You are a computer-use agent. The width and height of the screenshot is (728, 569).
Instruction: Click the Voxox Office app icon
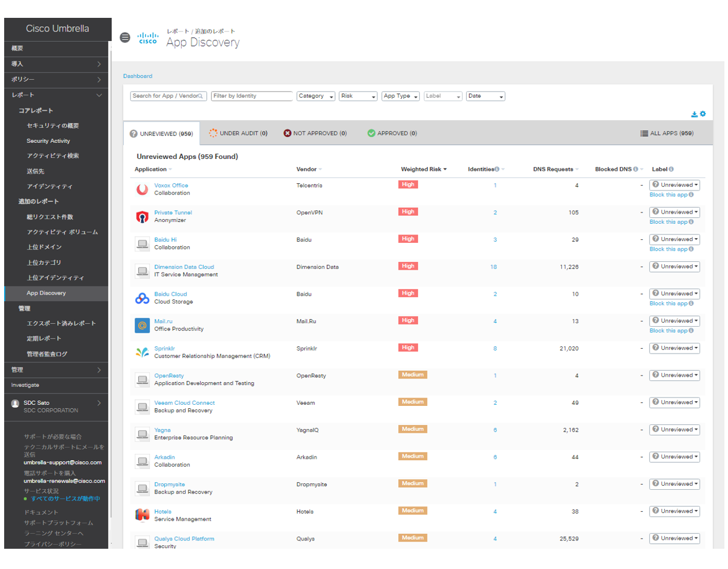coord(142,189)
